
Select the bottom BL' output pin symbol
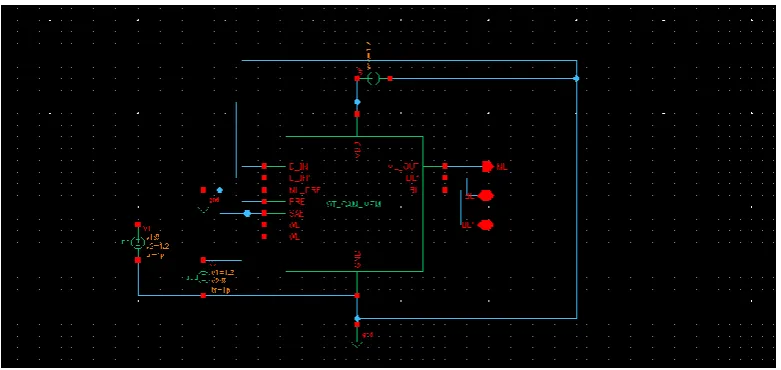[486, 225]
